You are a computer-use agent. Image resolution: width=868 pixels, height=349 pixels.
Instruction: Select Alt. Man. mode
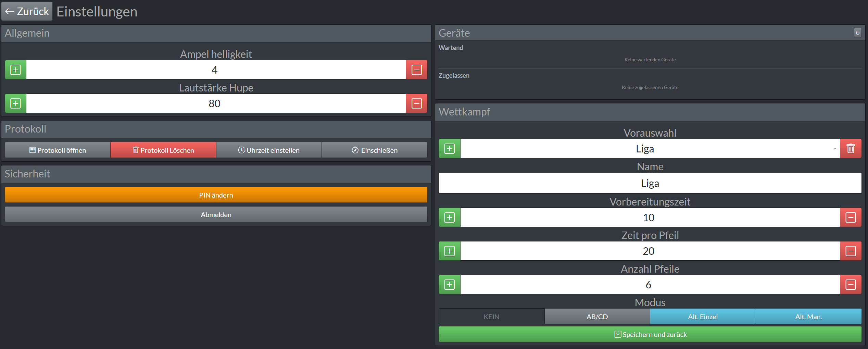[x=808, y=316]
